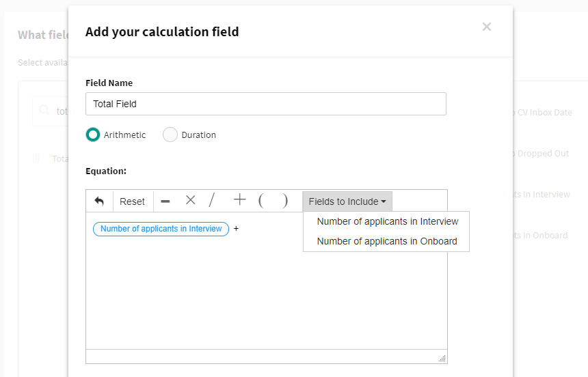Click the Reset button
The height and width of the screenshot is (377, 588).
point(132,201)
